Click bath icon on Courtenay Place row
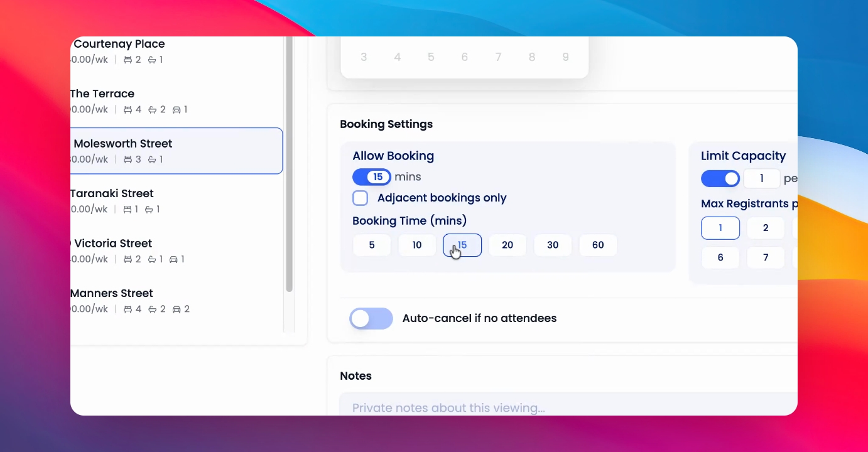Image resolution: width=868 pixels, height=452 pixels. point(152,60)
